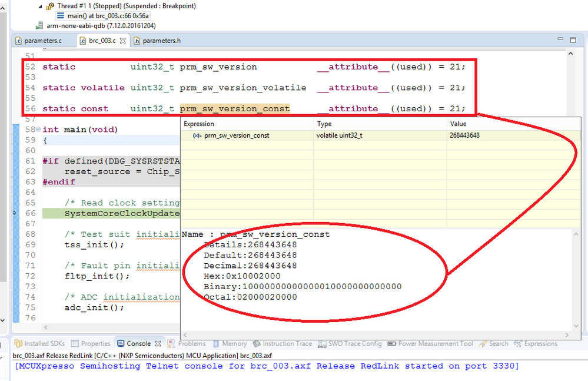Viewport: 588px width, 381px height.
Task: Click the Value column header in hover
Action: coord(514,124)
